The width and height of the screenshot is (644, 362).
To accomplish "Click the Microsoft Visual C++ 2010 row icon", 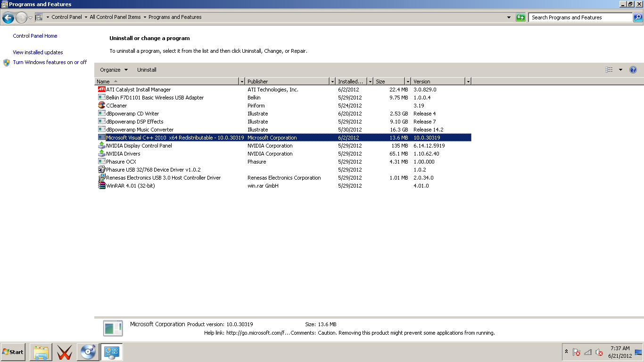I will 101,138.
